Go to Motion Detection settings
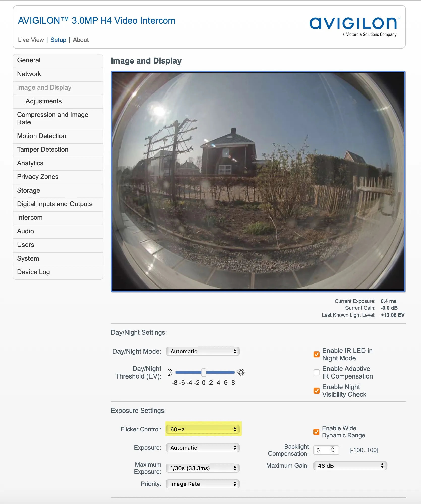Image resolution: width=421 pixels, height=504 pixels. click(x=58, y=136)
